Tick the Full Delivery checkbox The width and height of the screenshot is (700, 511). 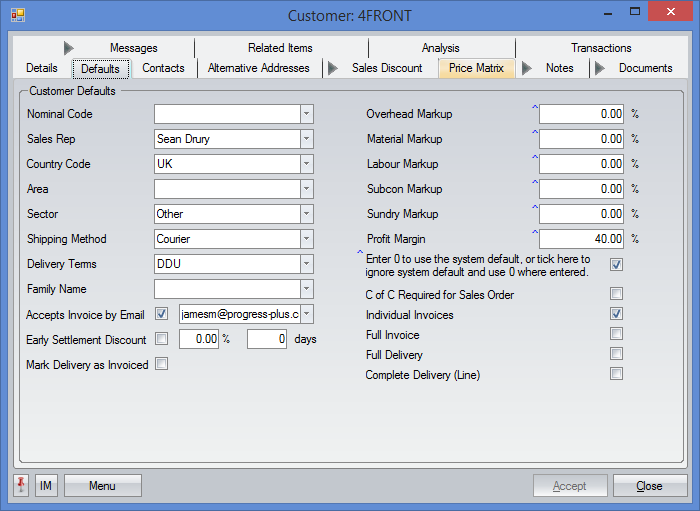coord(617,354)
